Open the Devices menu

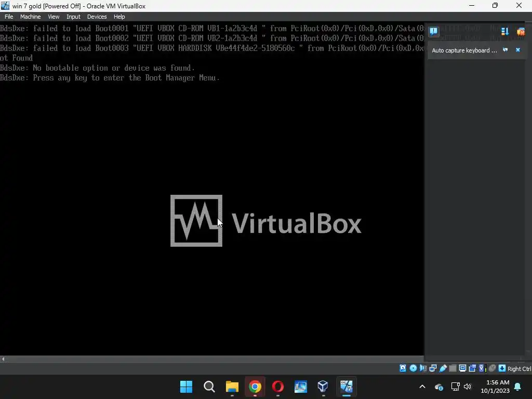(97, 17)
